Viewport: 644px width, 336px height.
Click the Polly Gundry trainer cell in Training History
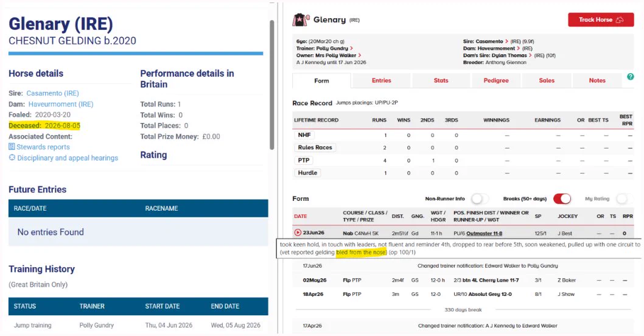(x=97, y=325)
